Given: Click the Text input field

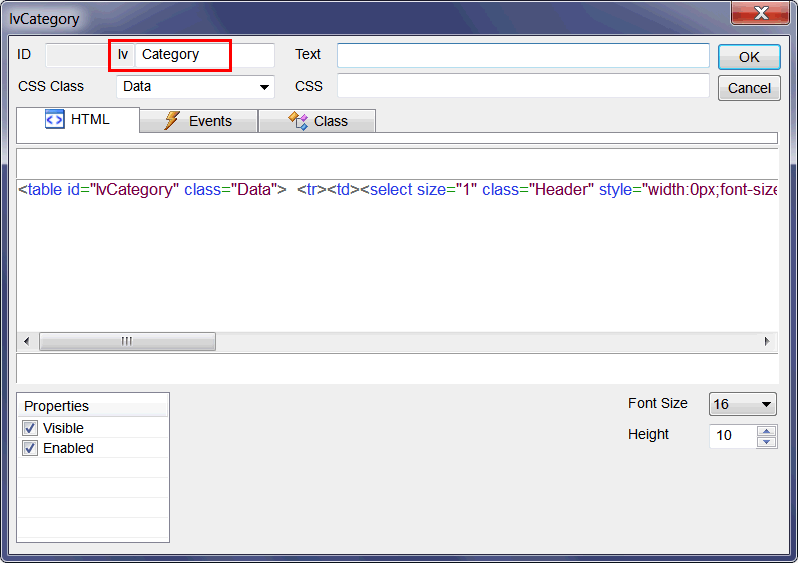Looking at the screenshot, I should [x=523, y=55].
